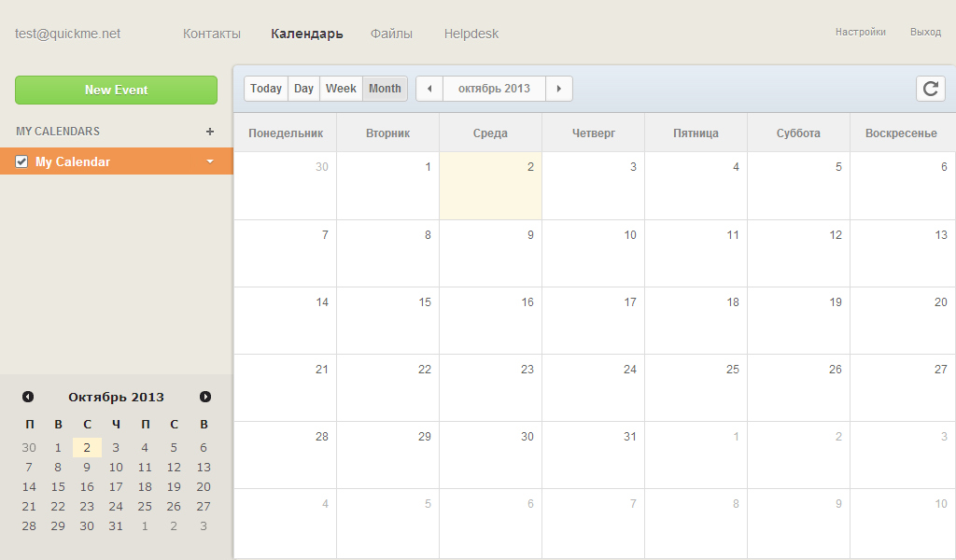The image size is (956, 560).
Task: Open Настройки settings link
Action: [x=860, y=32]
